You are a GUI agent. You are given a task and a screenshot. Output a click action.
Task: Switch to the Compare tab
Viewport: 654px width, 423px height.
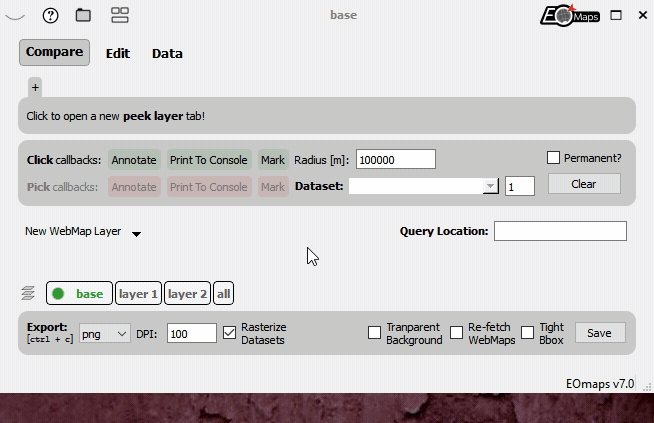click(x=54, y=52)
